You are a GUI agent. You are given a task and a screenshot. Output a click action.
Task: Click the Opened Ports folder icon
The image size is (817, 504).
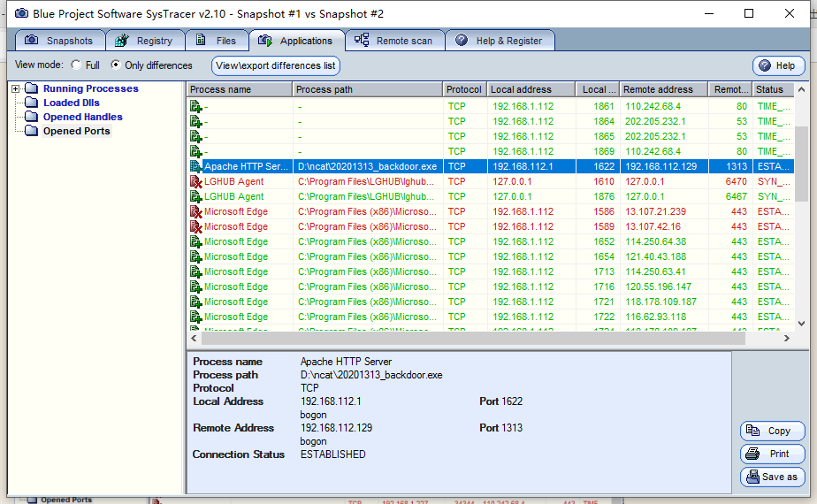[x=31, y=130]
